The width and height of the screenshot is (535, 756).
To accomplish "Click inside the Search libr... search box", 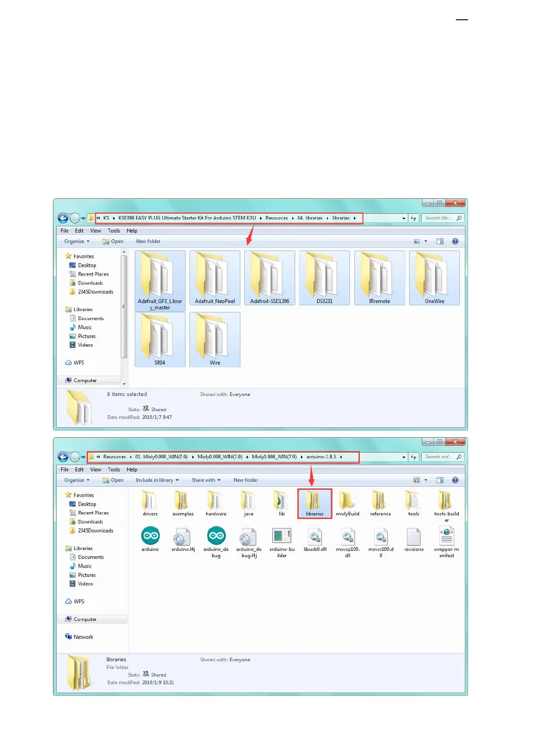I will tap(439, 218).
